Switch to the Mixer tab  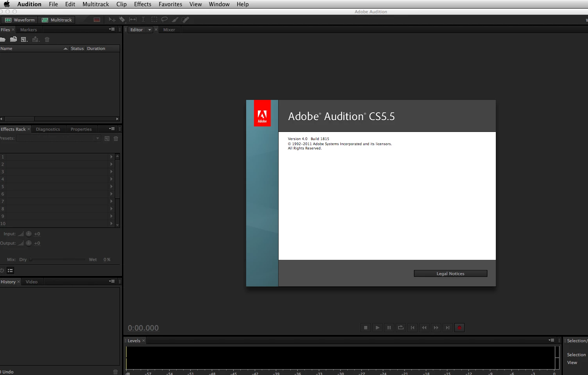click(169, 30)
